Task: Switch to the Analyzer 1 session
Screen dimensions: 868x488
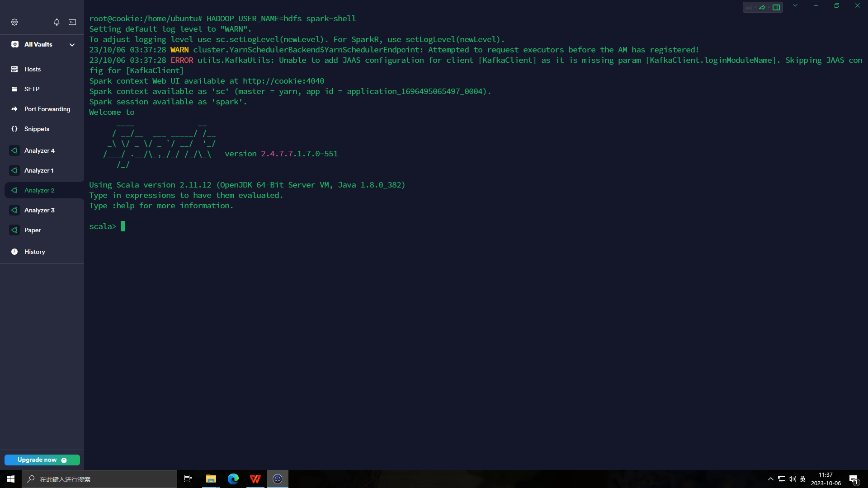Action: pyautogui.click(x=42, y=170)
